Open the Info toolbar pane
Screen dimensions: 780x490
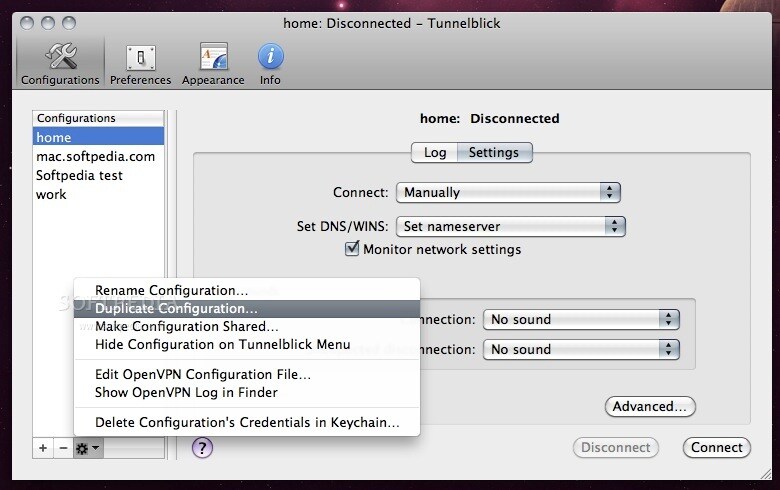coord(270,64)
